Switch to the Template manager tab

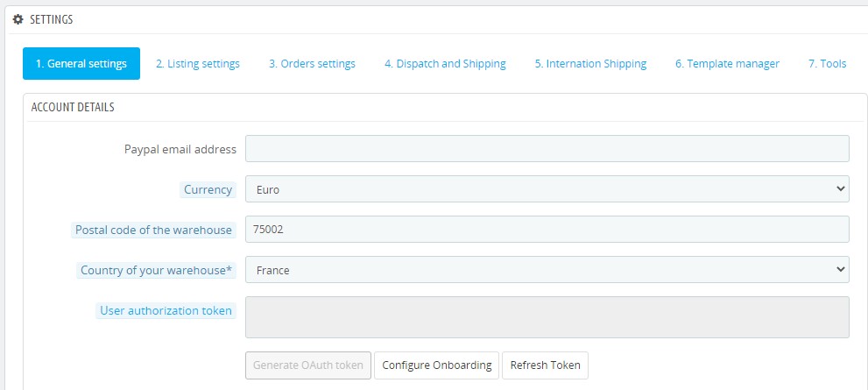[727, 64]
